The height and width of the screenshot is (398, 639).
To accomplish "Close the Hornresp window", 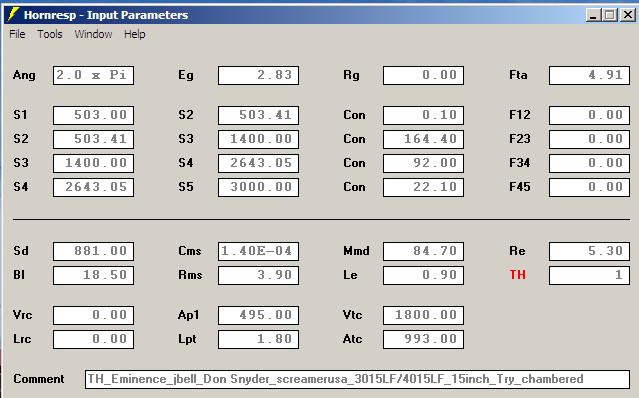I will 628,15.
